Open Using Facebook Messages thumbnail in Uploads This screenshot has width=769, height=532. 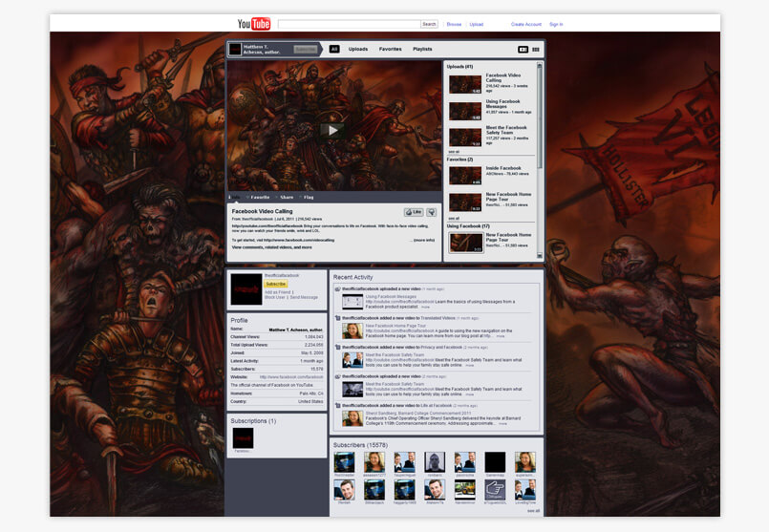(465, 111)
